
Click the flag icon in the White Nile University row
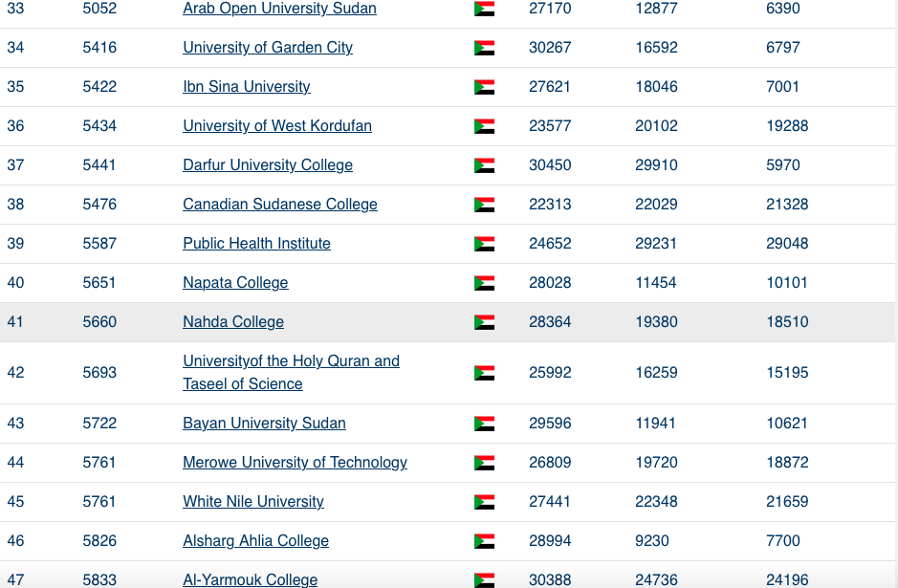484,502
